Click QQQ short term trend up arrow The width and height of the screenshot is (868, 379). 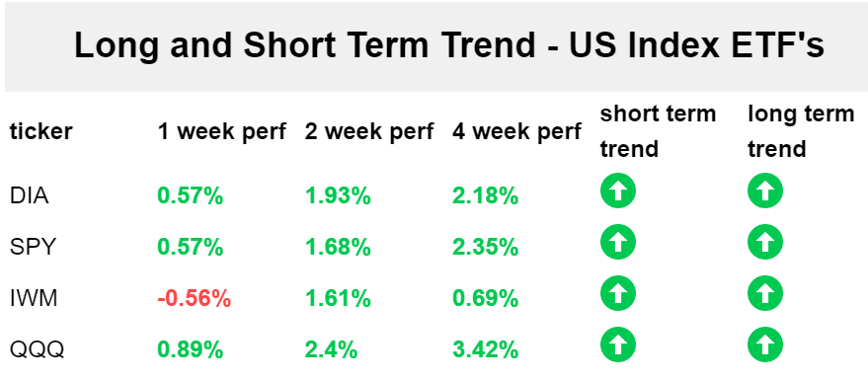tap(618, 344)
